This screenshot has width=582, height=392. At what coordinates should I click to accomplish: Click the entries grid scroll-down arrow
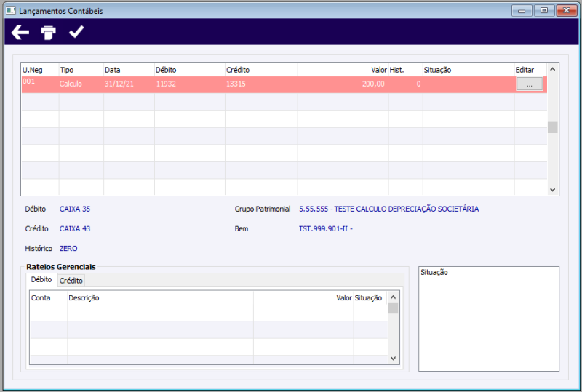click(x=552, y=190)
